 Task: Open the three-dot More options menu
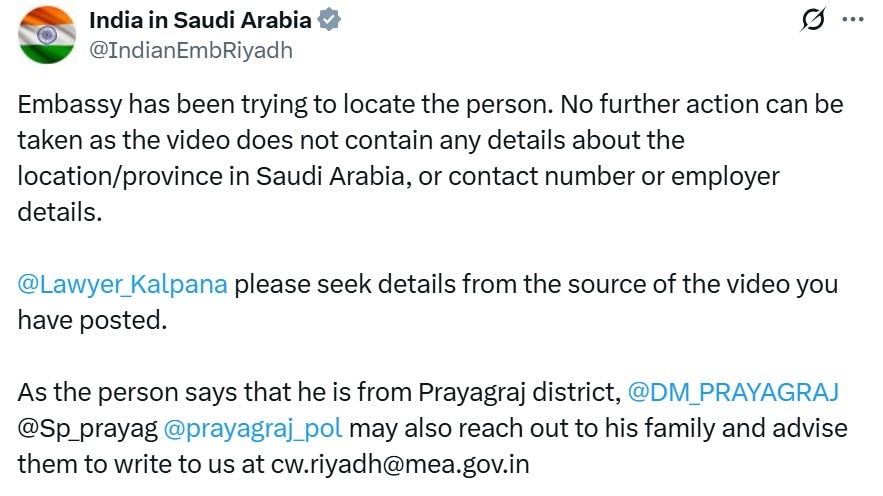852,20
